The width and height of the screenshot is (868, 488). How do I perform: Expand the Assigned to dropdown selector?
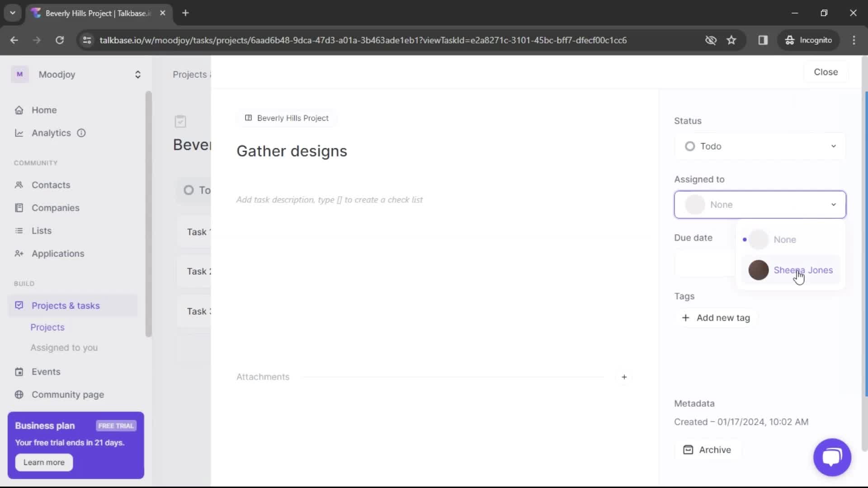760,204
